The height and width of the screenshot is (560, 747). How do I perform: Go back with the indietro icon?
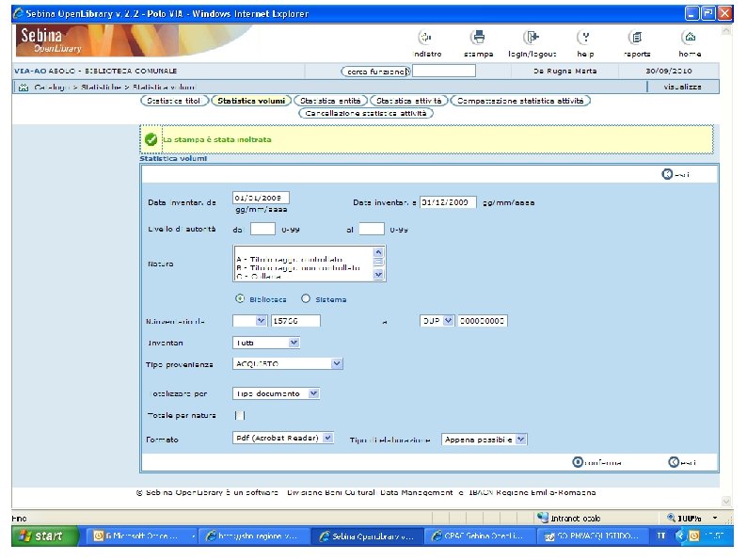pyautogui.click(x=425, y=37)
